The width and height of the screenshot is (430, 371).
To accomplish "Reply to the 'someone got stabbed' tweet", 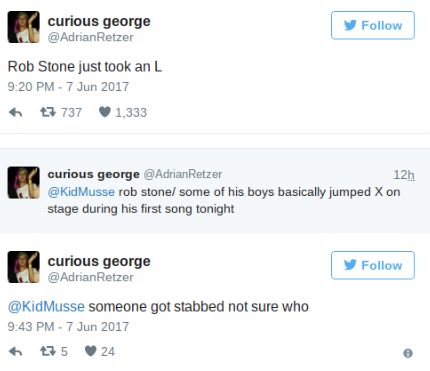I will [15, 352].
